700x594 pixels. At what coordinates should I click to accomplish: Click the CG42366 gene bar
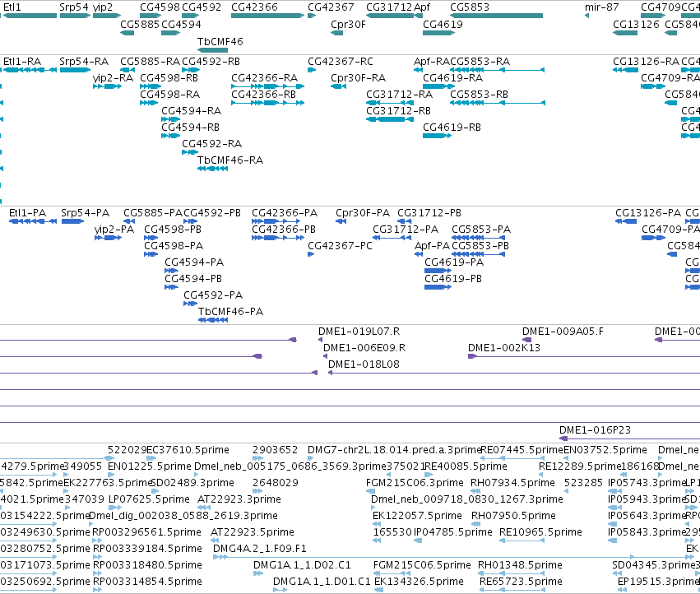(x=268, y=16)
